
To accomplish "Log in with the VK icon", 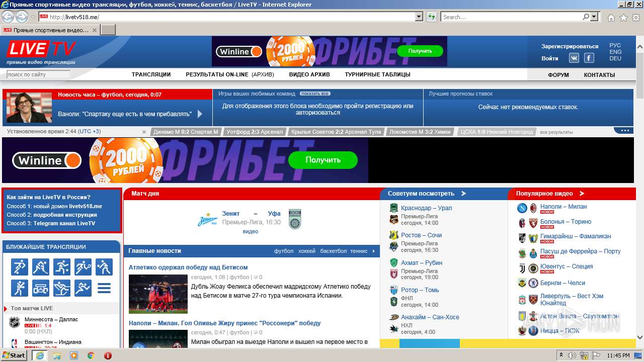I will [574, 58].
